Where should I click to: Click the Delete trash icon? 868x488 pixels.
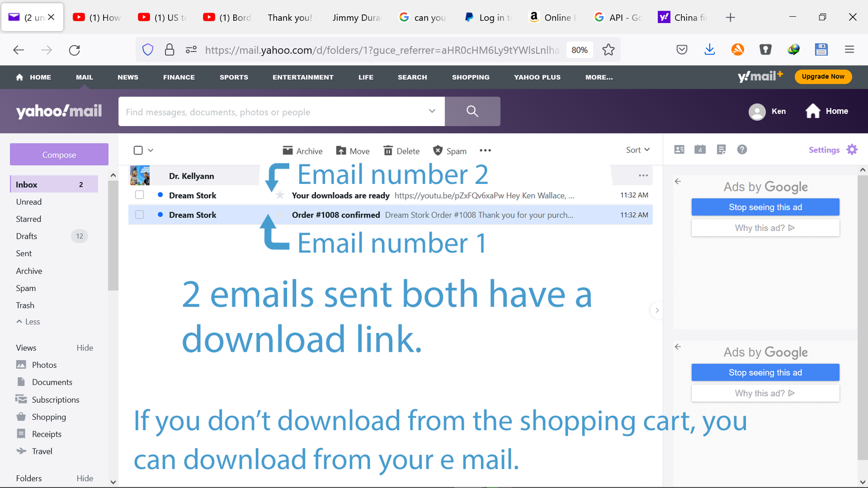click(388, 151)
